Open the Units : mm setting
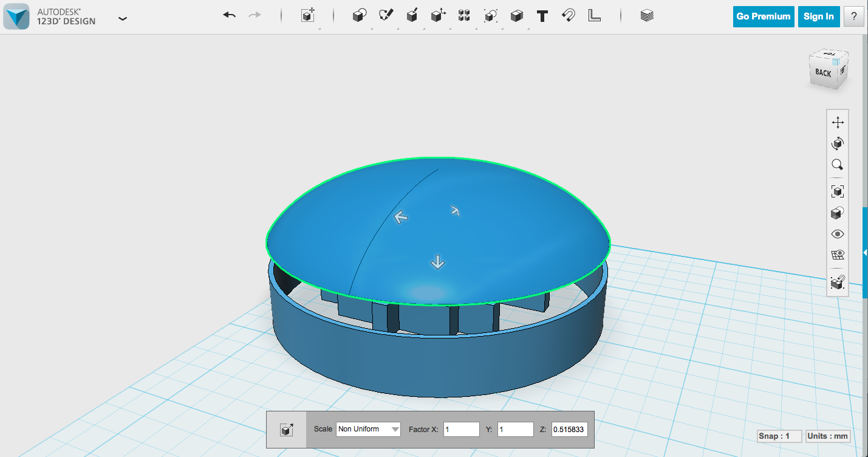Screen dimensions: 868x457 point(827,436)
